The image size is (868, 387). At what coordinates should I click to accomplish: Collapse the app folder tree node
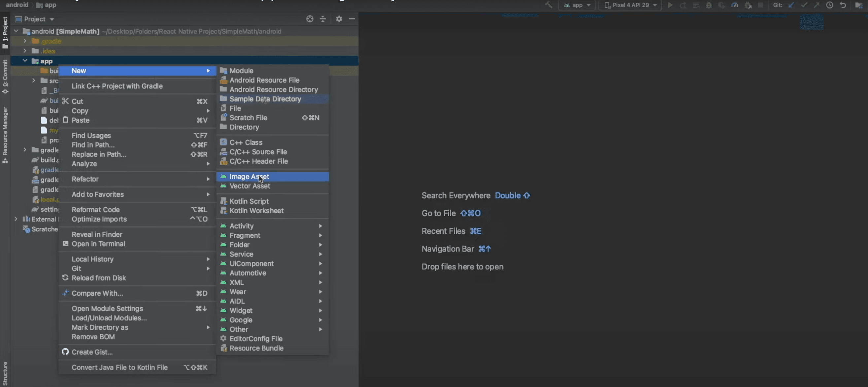click(x=25, y=61)
